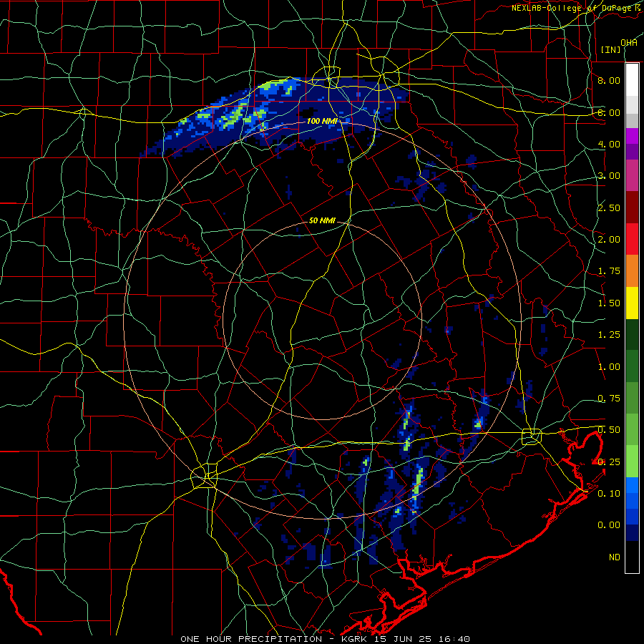Select the orange legend swatch

click(x=632, y=271)
